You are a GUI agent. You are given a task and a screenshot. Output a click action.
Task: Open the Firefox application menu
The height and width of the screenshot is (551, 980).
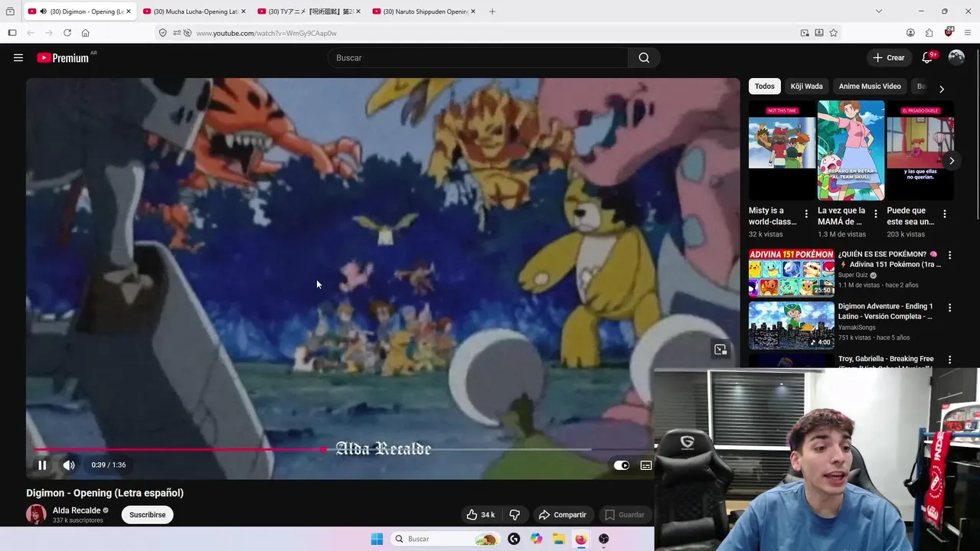pos(968,33)
